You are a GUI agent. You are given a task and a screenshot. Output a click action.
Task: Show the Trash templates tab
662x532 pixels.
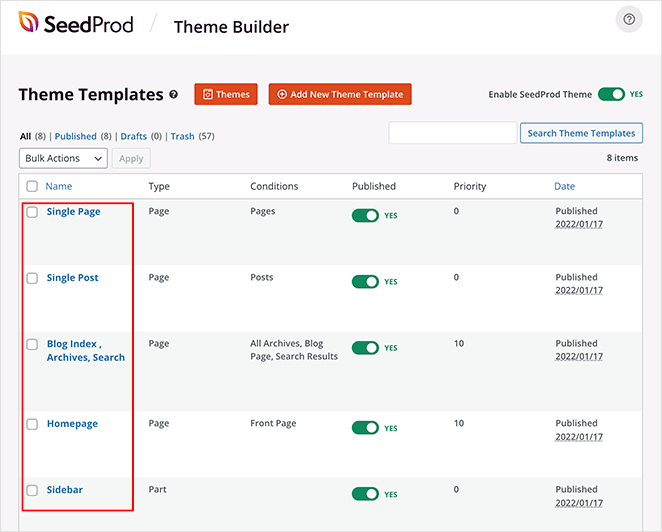182,136
